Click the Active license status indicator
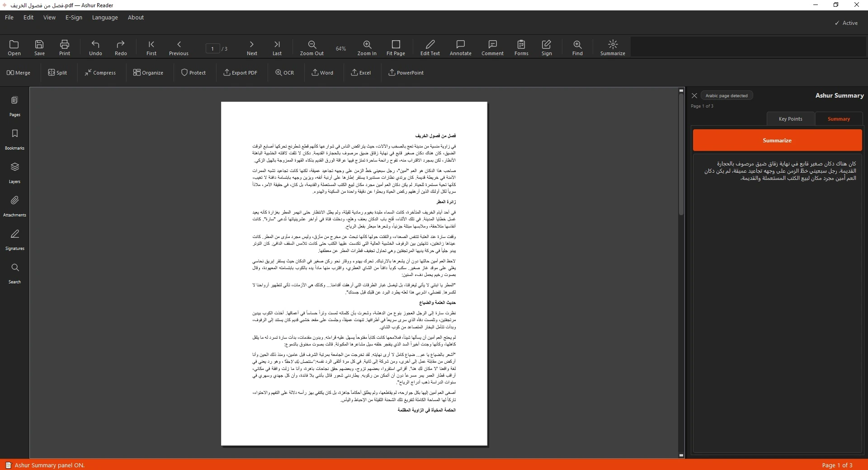Viewport: 868px width, 470px height. click(846, 23)
